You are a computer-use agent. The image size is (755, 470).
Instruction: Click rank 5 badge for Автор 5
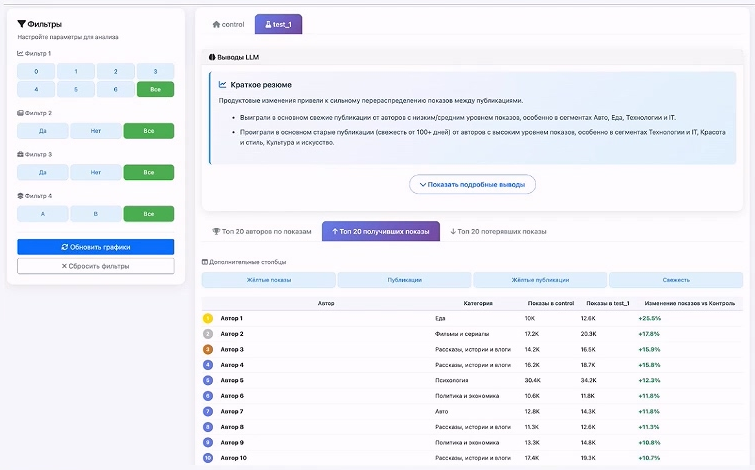coord(208,380)
